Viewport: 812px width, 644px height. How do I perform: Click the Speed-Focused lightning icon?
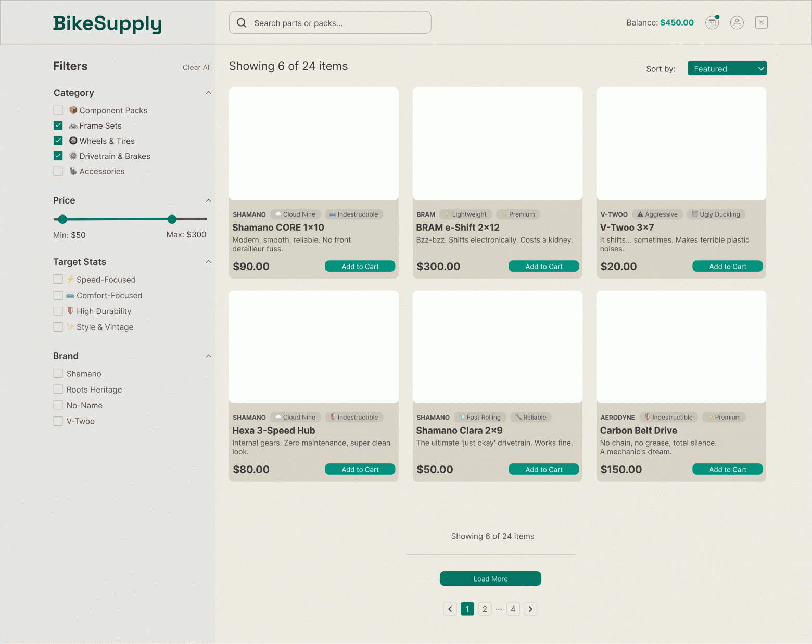coord(70,279)
